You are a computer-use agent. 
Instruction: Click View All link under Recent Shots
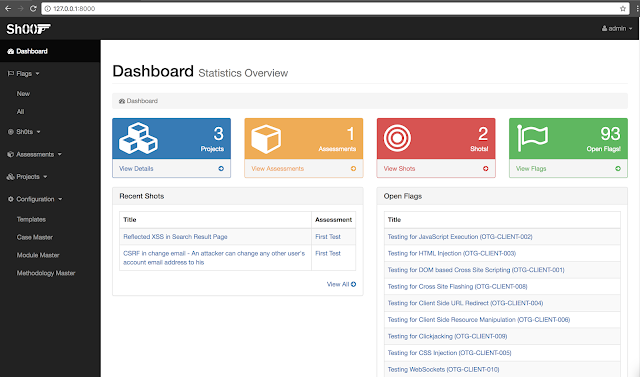(341, 284)
